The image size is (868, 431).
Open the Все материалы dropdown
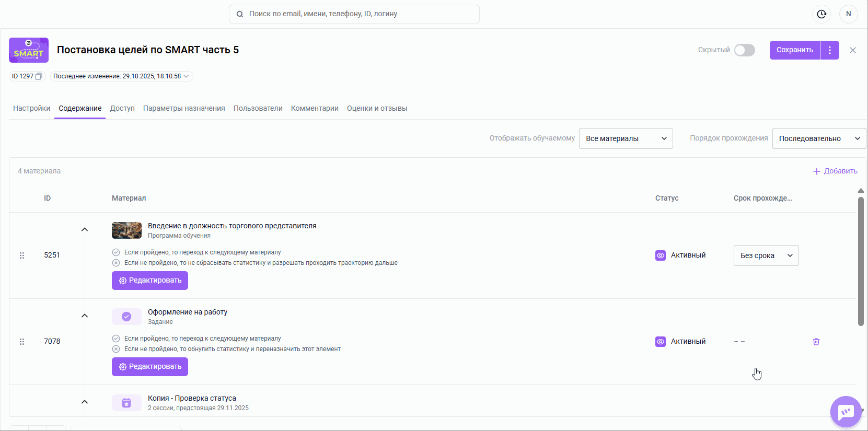[626, 138]
